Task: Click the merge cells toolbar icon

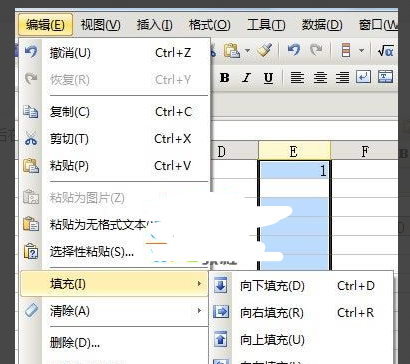Action: click(x=385, y=77)
